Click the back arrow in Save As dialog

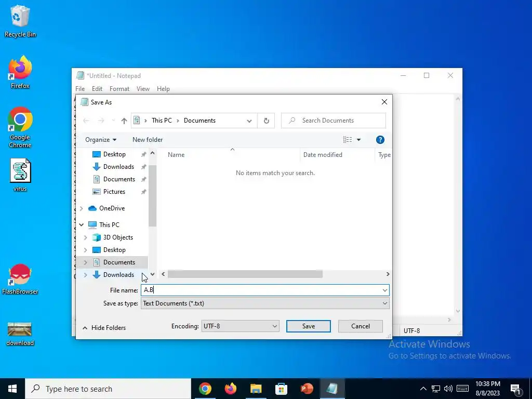click(x=86, y=121)
